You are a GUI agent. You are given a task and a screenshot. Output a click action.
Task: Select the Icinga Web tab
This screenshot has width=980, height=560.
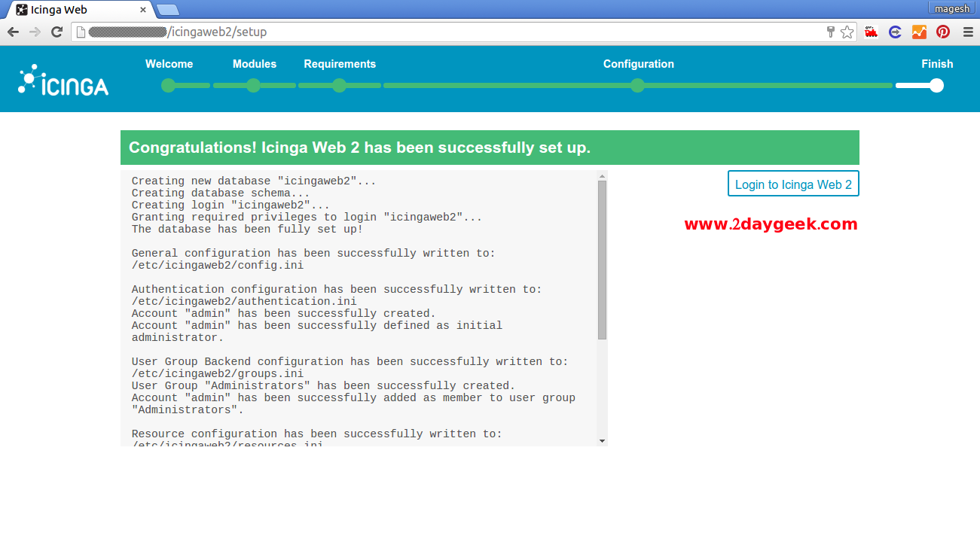pos(78,10)
